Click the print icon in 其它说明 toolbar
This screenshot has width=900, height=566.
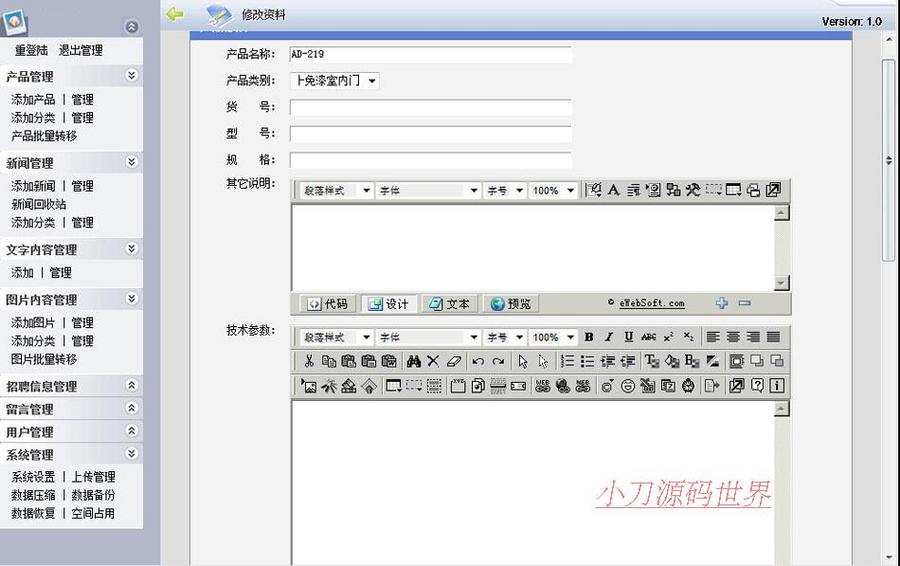(x=753, y=190)
